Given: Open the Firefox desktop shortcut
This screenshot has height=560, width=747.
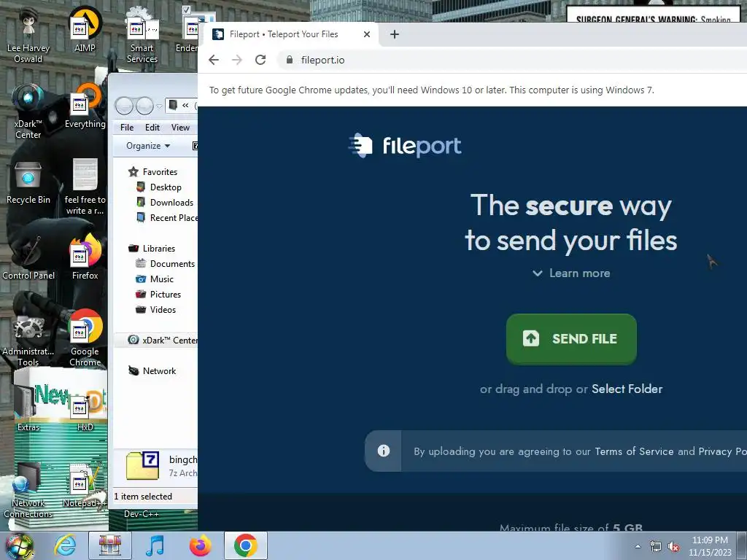Looking at the screenshot, I should coord(85,257).
